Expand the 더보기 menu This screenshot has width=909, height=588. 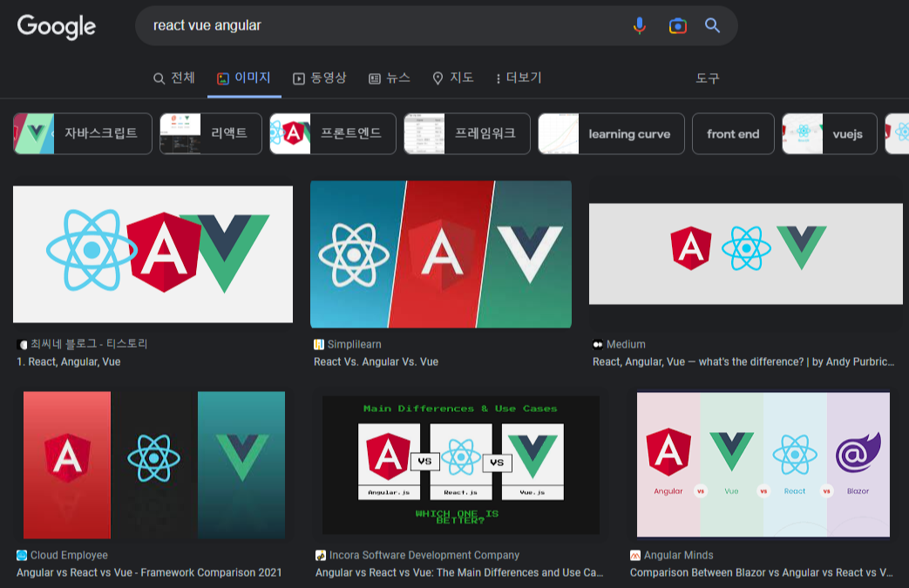[519, 78]
